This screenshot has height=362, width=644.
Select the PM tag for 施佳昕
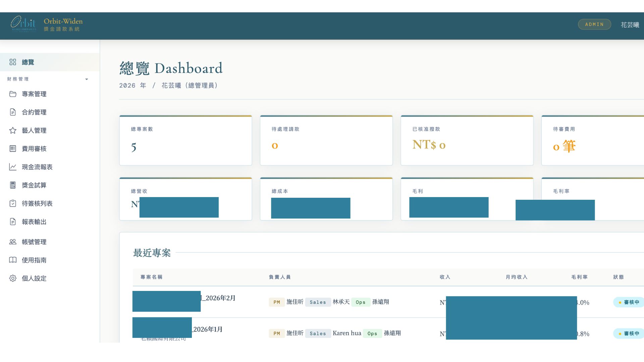(277, 302)
